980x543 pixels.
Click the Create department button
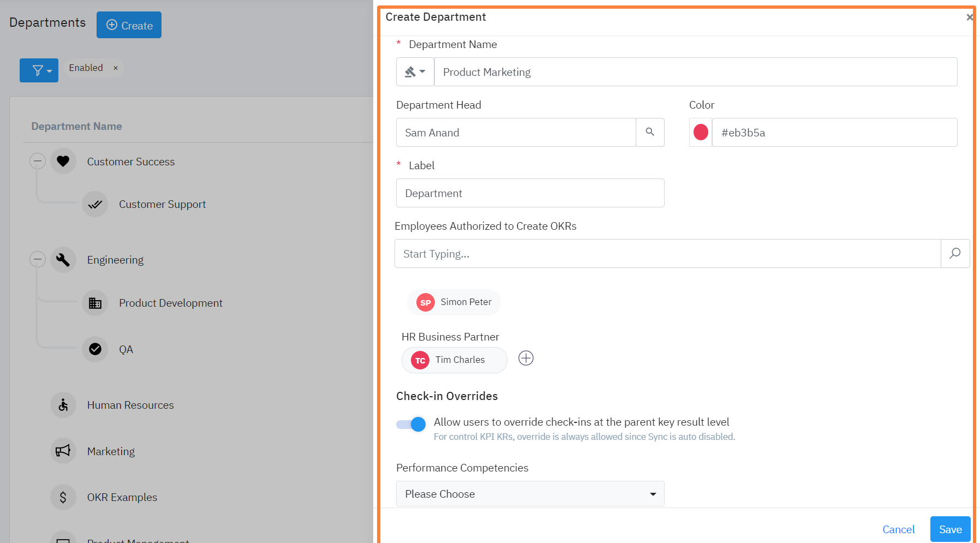(129, 25)
